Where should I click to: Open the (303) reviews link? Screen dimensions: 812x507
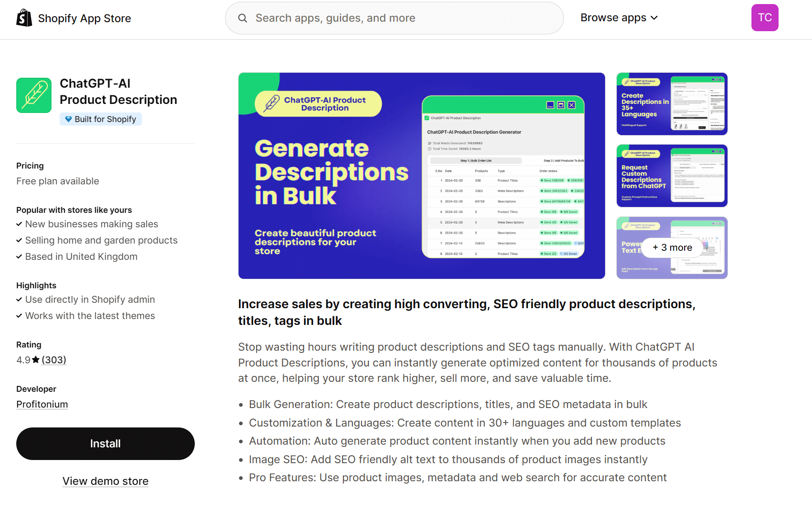54,360
